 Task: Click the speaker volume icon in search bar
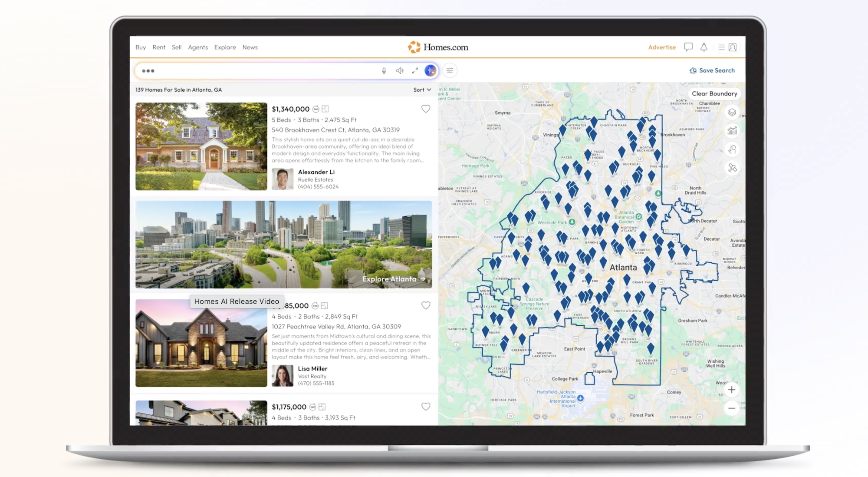[x=400, y=71]
